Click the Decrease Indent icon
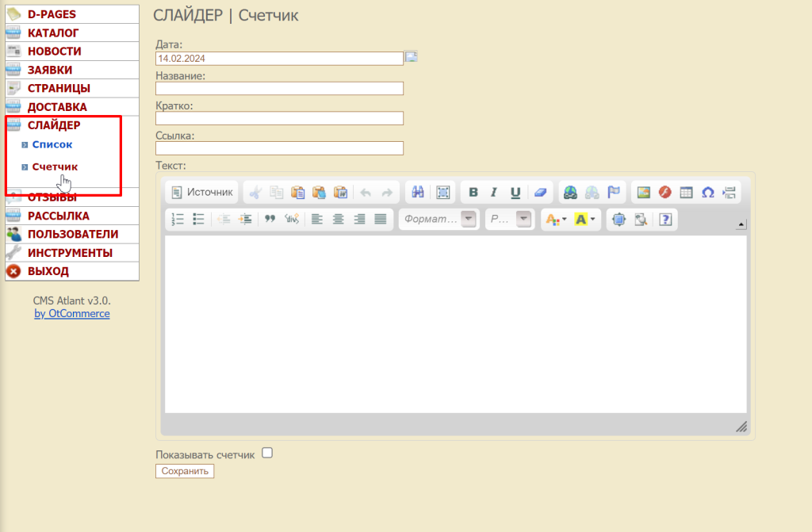The width and height of the screenshot is (812, 532). pos(224,219)
